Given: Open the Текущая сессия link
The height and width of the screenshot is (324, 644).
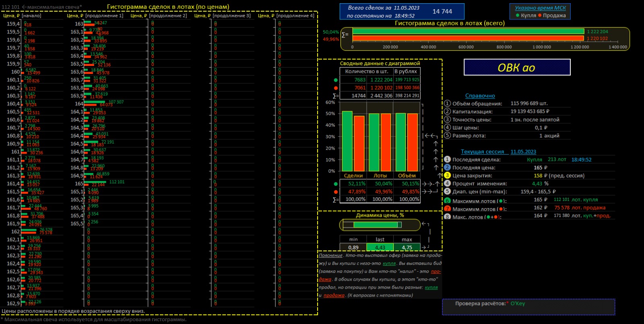Looking at the screenshot, I should tap(482, 152).
